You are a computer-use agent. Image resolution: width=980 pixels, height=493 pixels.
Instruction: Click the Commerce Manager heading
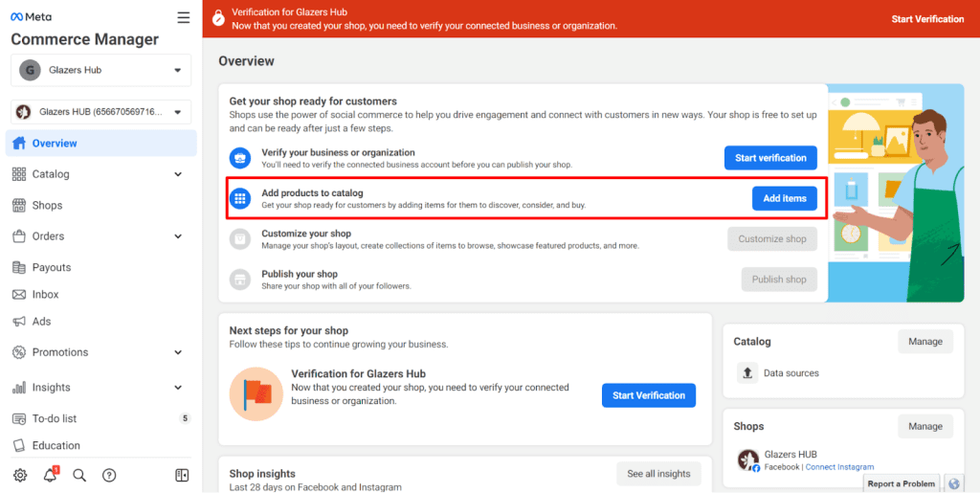[85, 39]
